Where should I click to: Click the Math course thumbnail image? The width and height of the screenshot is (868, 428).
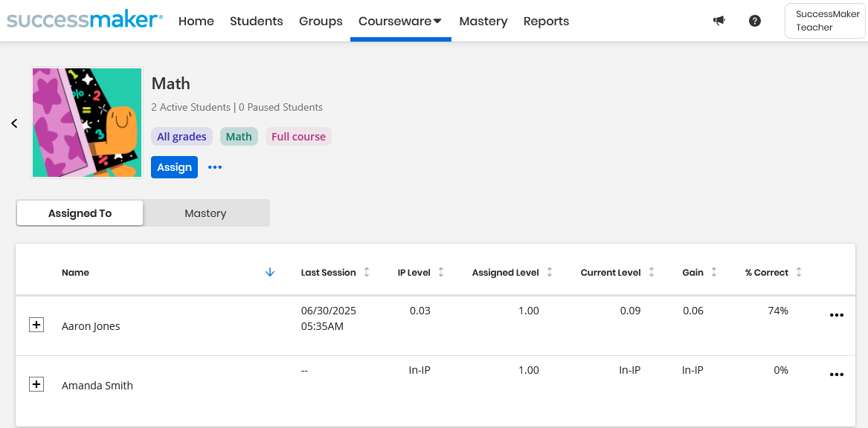point(86,123)
